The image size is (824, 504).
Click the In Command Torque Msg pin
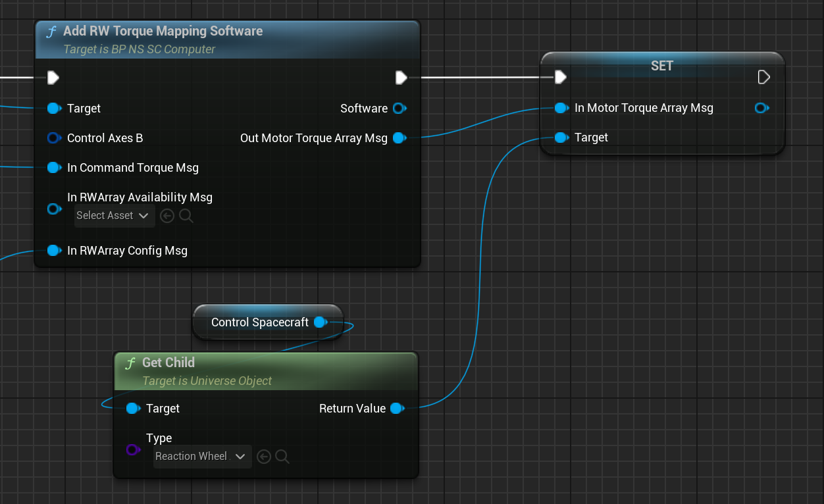pyautogui.click(x=54, y=168)
